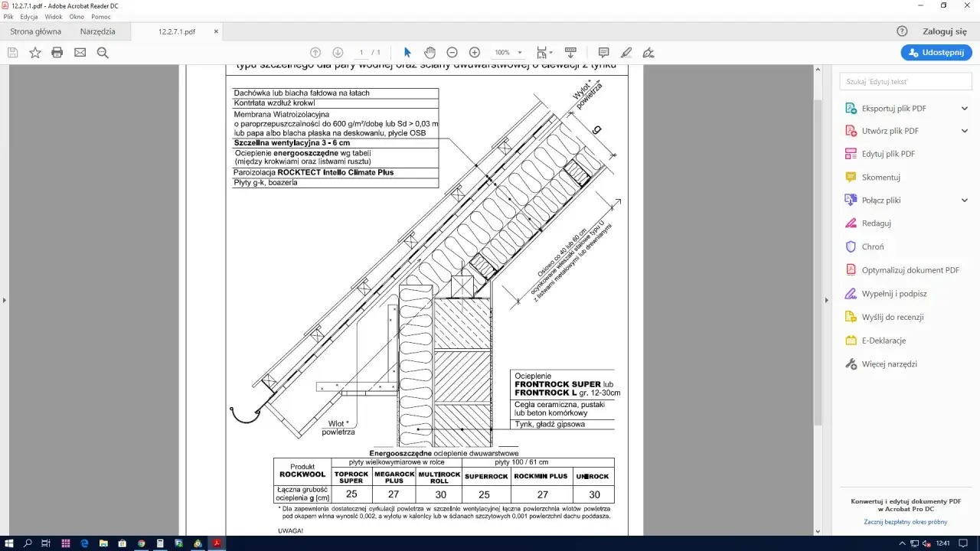Click the page number input field

pyautogui.click(x=361, y=53)
